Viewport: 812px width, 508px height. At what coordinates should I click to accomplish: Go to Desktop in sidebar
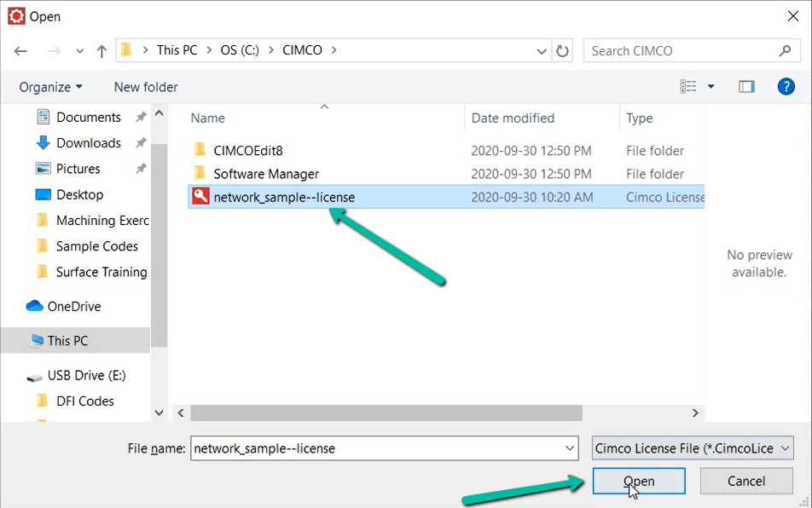click(80, 194)
